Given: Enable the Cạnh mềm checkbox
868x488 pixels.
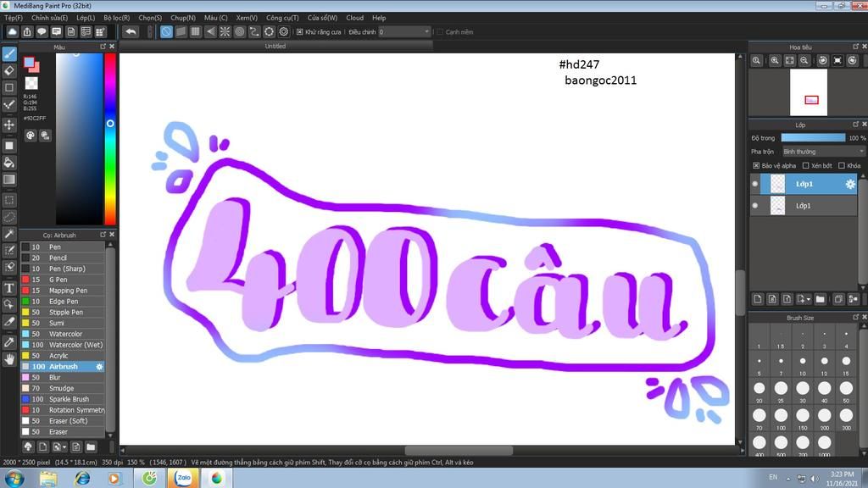Looking at the screenshot, I should tap(440, 32).
